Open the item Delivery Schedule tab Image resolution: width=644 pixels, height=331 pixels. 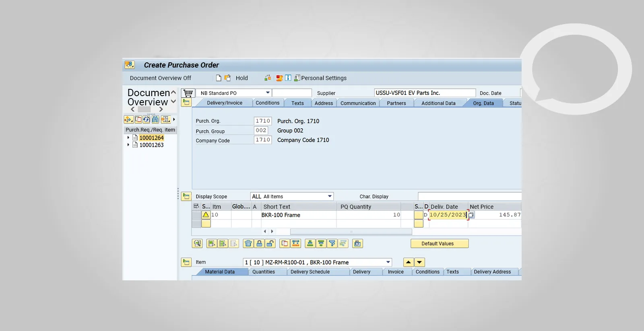pyautogui.click(x=310, y=272)
